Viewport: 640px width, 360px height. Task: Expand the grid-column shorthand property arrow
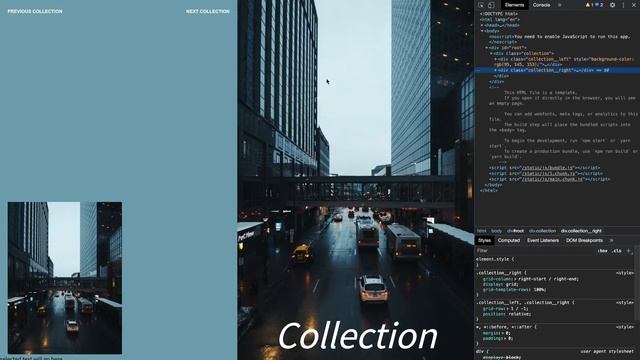pyautogui.click(x=515, y=279)
